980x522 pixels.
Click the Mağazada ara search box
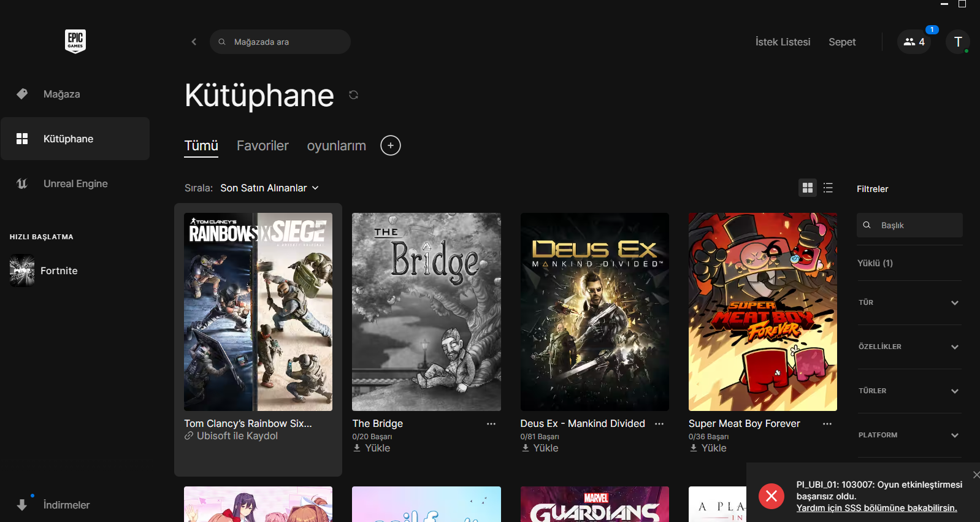[x=280, y=42]
